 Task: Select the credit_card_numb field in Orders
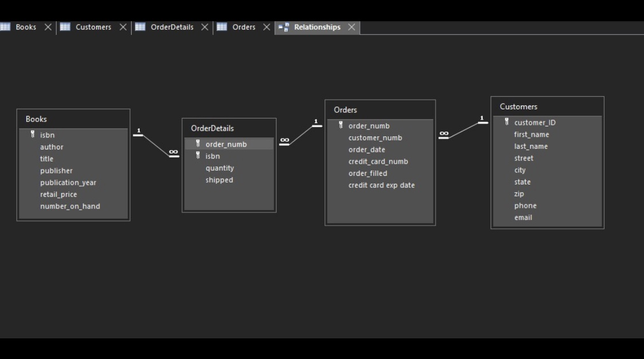[380, 161]
